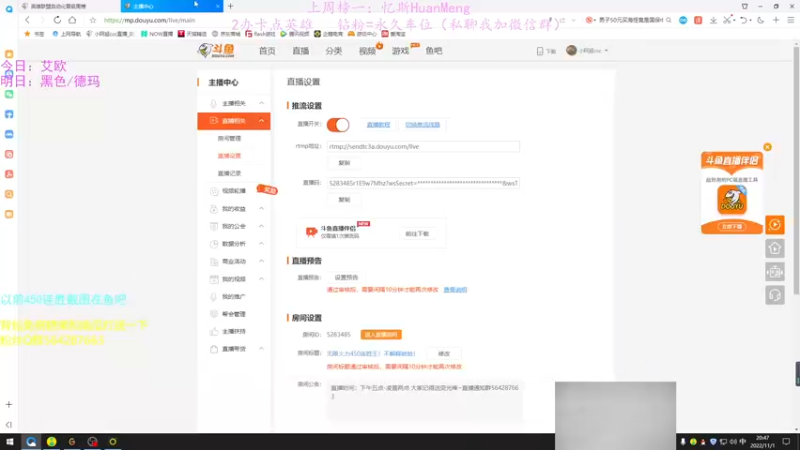Click the browser sidebar plus icon
The height and width of the screenshot is (450, 800).
tap(9, 405)
